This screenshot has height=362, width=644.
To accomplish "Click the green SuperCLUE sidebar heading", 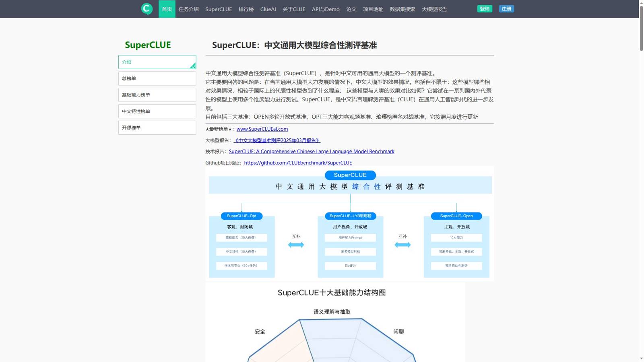I will [x=148, y=45].
